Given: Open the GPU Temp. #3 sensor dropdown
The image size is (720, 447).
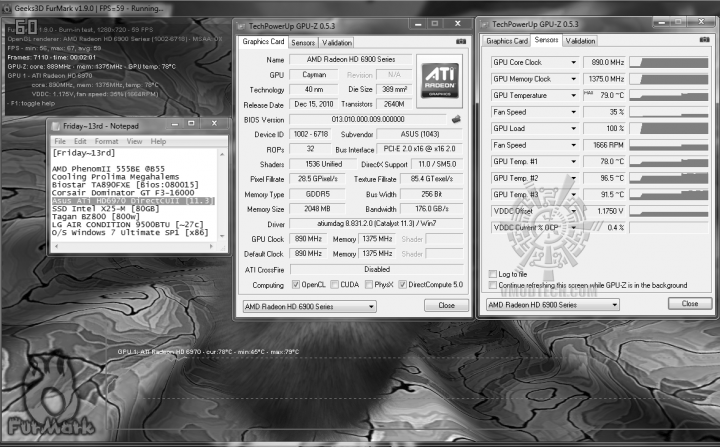Looking at the screenshot, I should click(x=574, y=195).
